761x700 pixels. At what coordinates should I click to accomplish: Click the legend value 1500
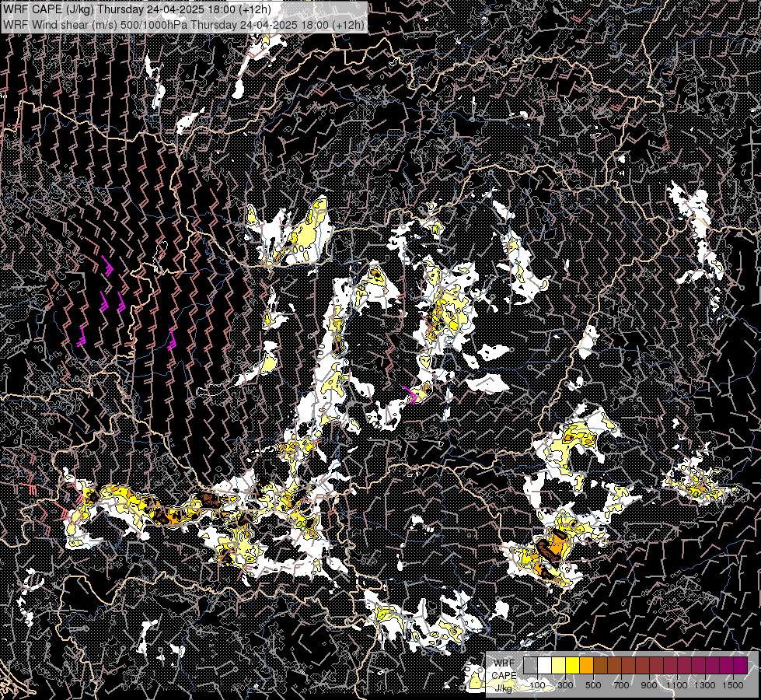[733, 685]
